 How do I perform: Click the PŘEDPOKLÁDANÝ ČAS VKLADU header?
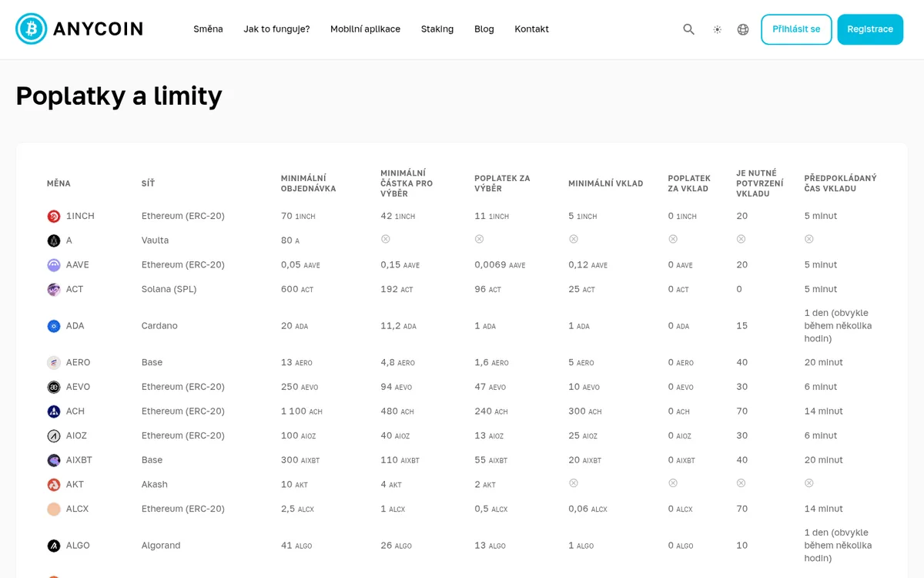pos(840,183)
